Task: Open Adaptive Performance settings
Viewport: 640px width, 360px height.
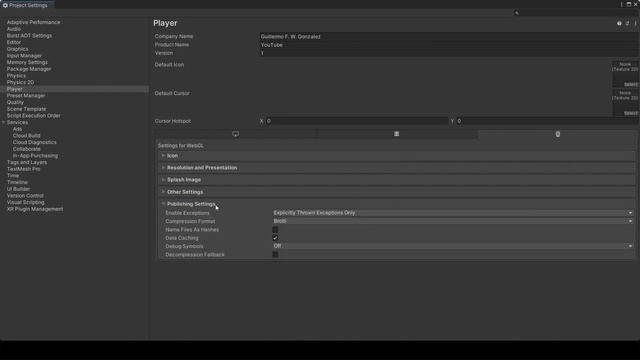Action: pos(33,22)
